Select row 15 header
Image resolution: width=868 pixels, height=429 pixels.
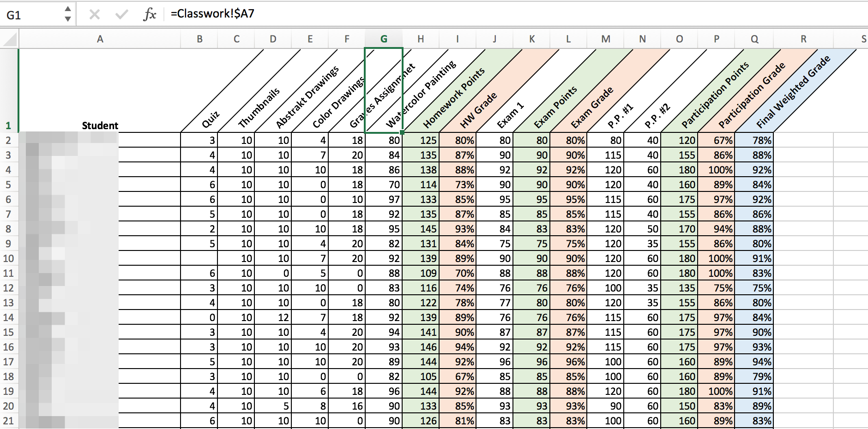click(8, 332)
